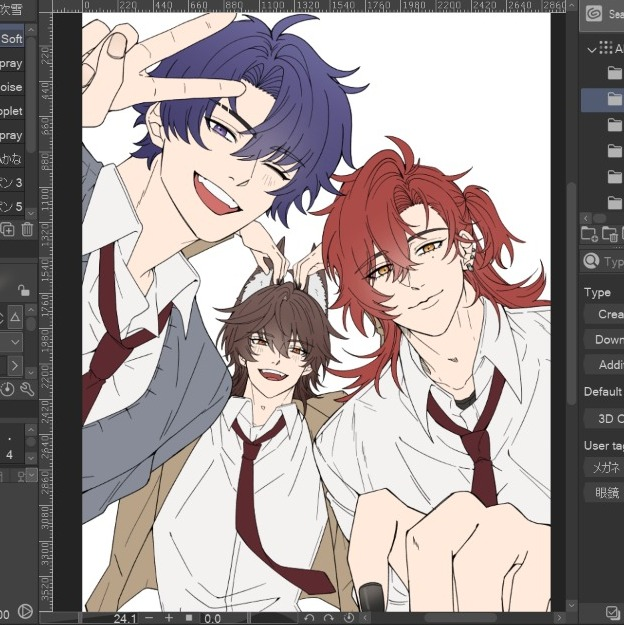
Task: Click the checkbox icon at bottom right
Action: (x=611, y=612)
